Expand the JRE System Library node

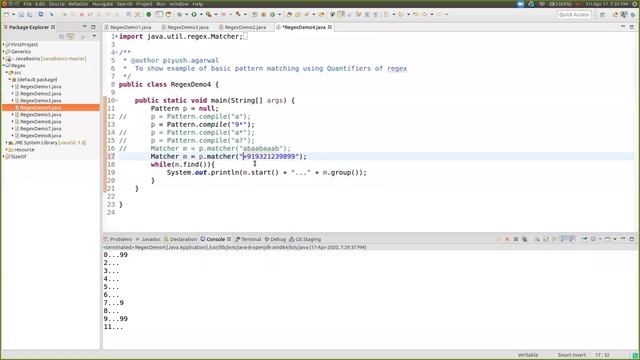[x=7, y=142]
